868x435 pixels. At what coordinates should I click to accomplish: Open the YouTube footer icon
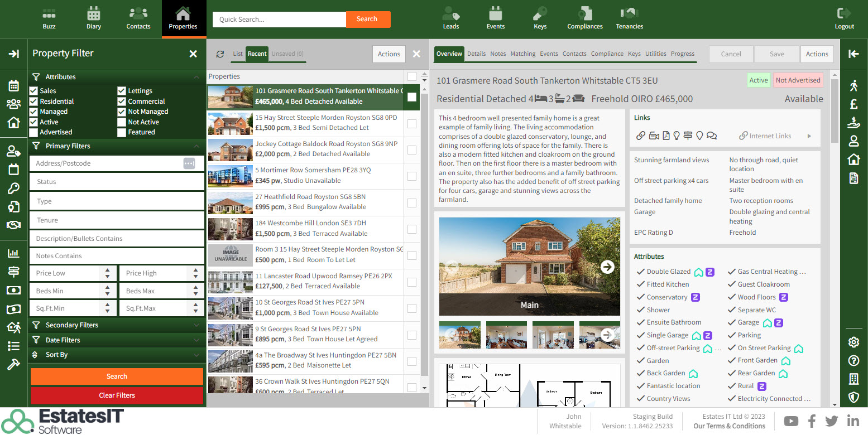coord(791,421)
